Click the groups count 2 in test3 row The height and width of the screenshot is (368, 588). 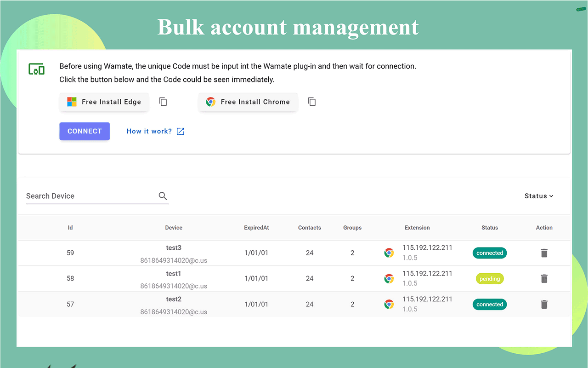352,253
